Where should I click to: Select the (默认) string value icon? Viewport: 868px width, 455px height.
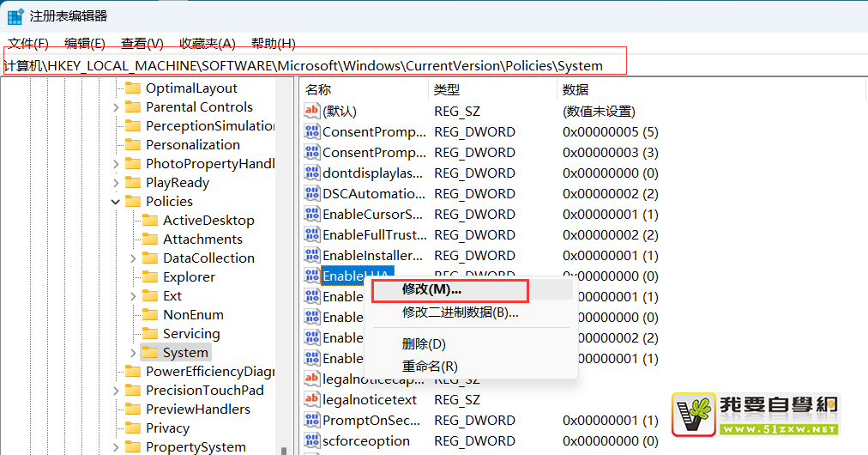coord(312,112)
